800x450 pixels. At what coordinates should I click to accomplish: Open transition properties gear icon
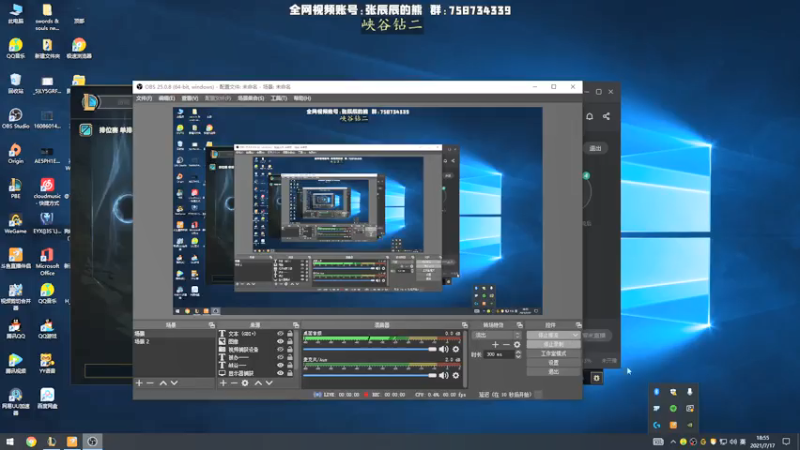tap(517, 344)
